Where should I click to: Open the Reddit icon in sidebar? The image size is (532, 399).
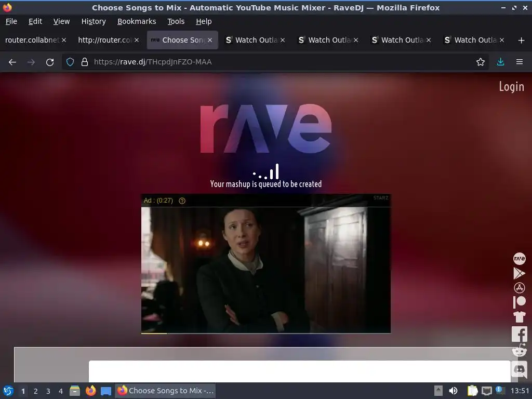point(519,351)
